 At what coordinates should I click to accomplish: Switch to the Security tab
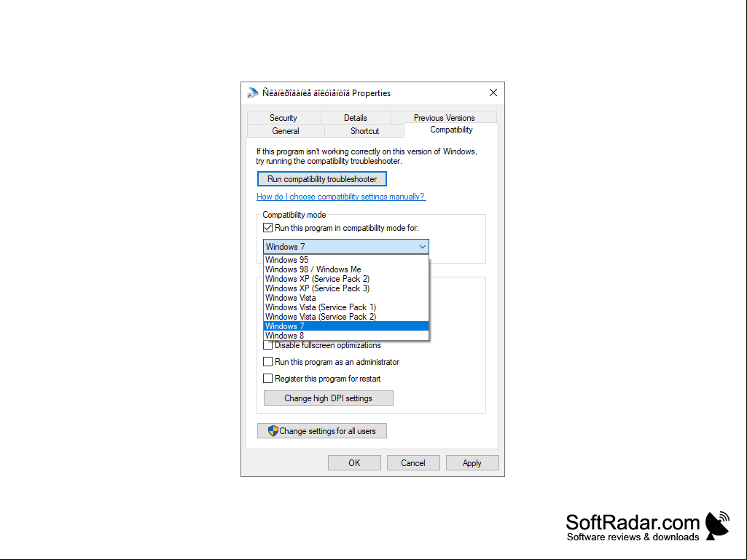coord(283,118)
